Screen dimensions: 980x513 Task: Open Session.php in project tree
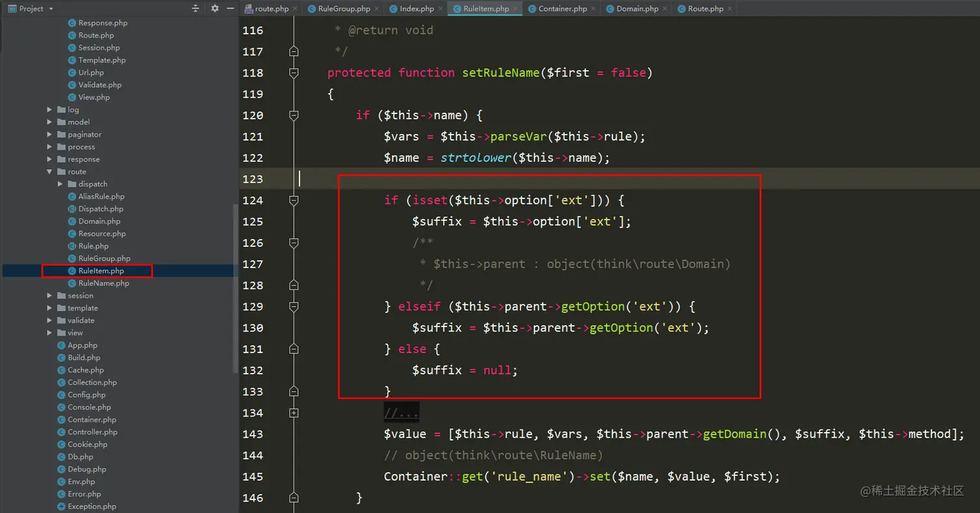pyautogui.click(x=93, y=47)
